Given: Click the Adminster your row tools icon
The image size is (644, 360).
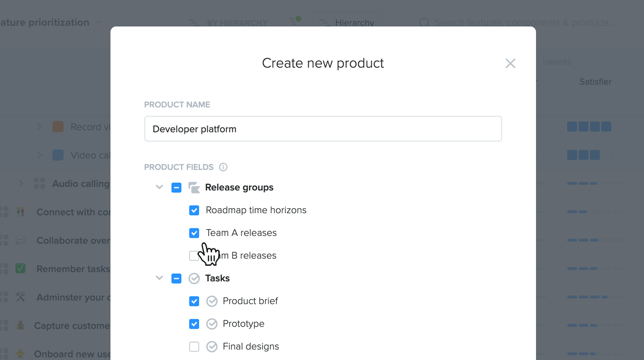Looking at the screenshot, I should pyautogui.click(x=20, y=297).
